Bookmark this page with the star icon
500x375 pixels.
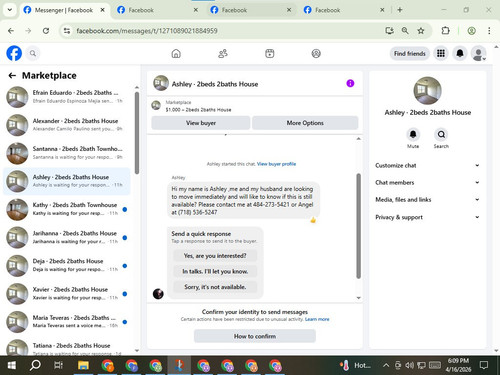pyautogui.click(x=421, y=31)
